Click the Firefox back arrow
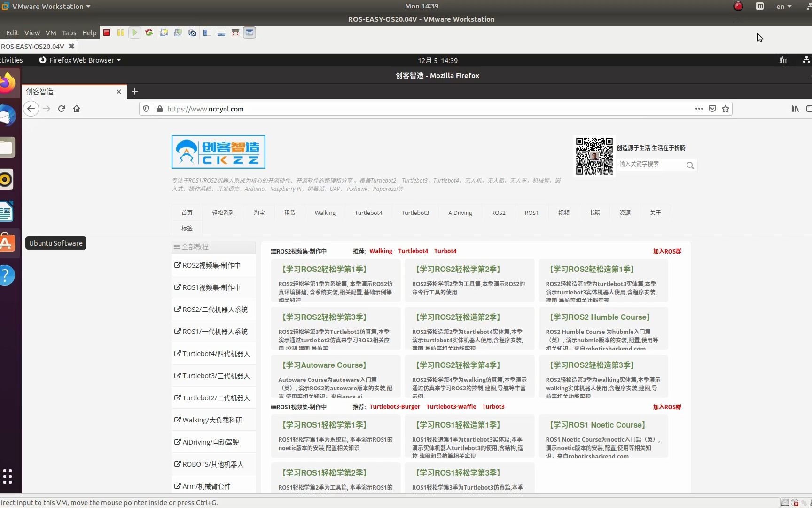The image size is (812, 508). coord(31,109)
